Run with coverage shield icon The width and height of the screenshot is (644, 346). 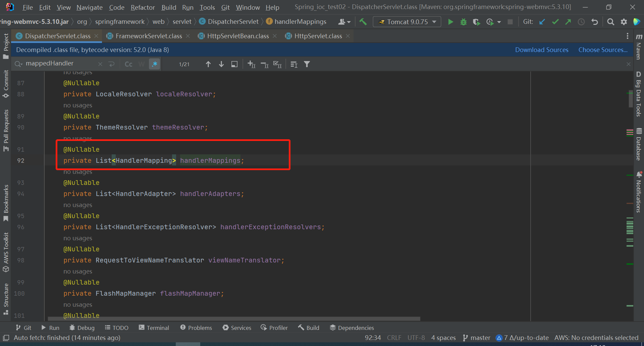click(x=476, y=22)
